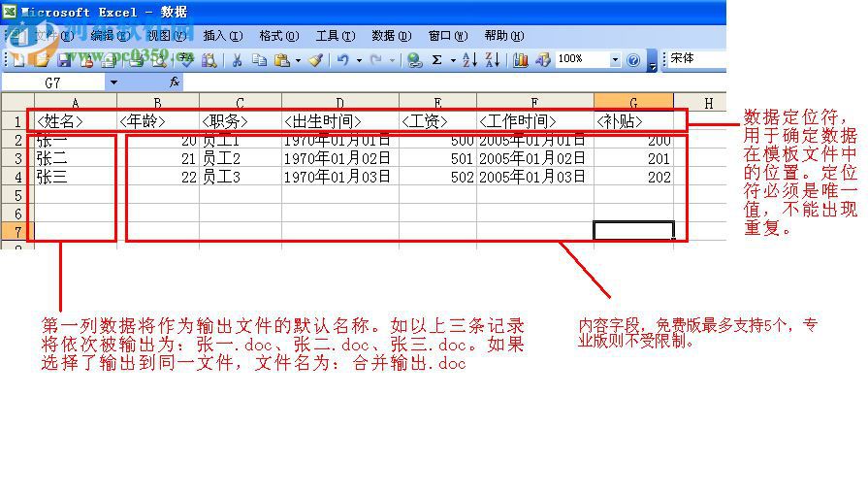Click the New workbook icon
868x495 pixels.
pyautogui.click(x=18, y=59)
